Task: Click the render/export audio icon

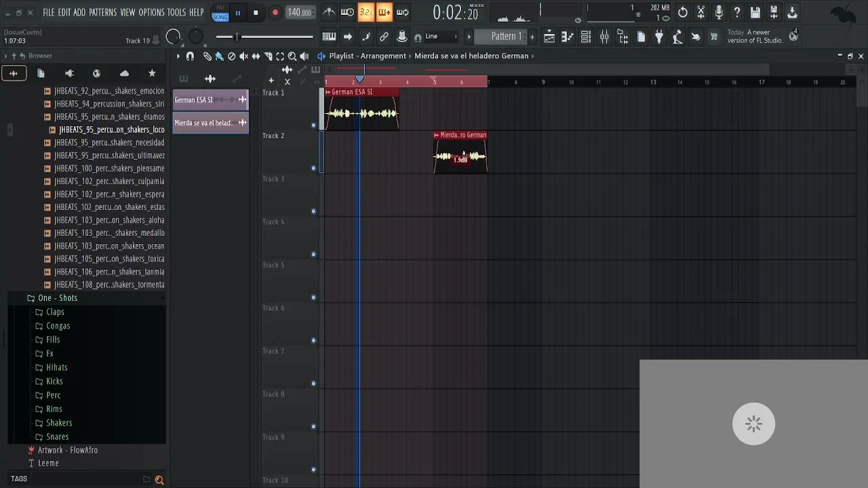Action: tap(774, 12)
